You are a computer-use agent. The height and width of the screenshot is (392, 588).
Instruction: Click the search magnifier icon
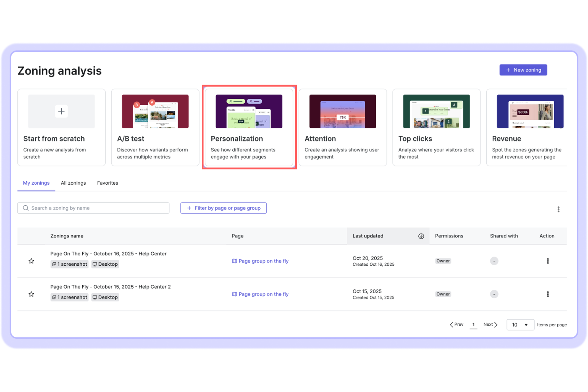[26, 208]
